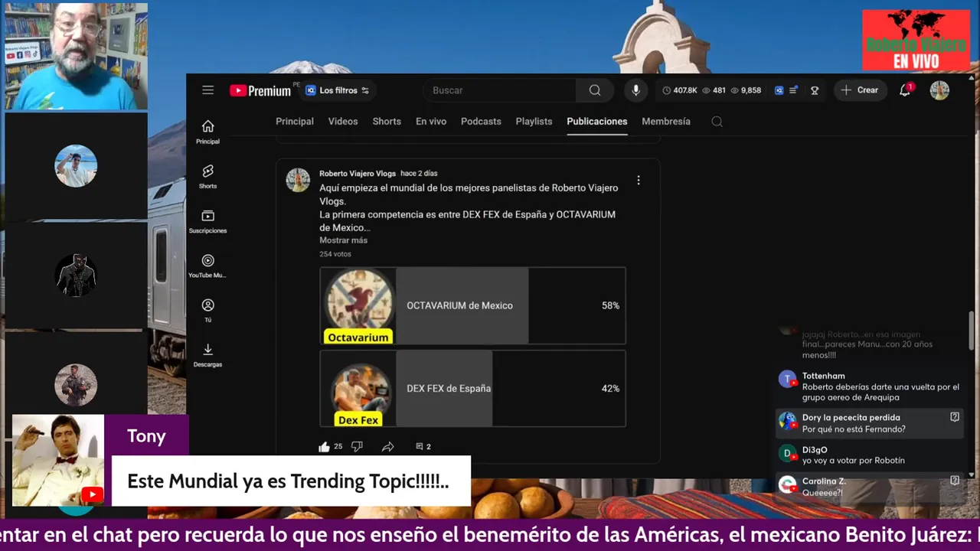Switch to the Playlists tab
Image resolution: width=980 pixels, height=551 pixels.
[534, 121]
